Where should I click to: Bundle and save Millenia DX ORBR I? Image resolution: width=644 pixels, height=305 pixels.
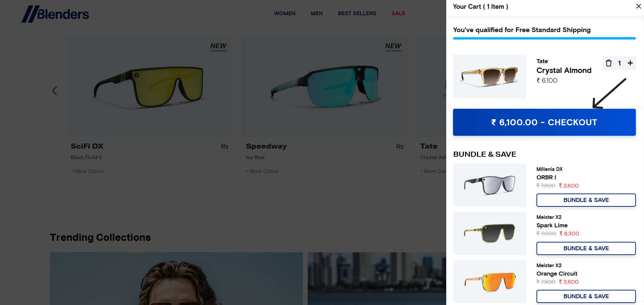(x=586, y=200)
